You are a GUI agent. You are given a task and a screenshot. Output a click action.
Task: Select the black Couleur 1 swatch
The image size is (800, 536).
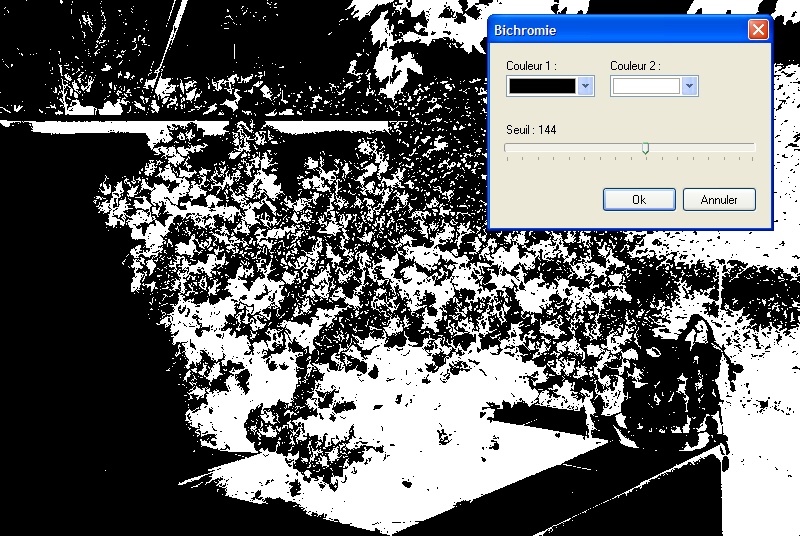542,86
